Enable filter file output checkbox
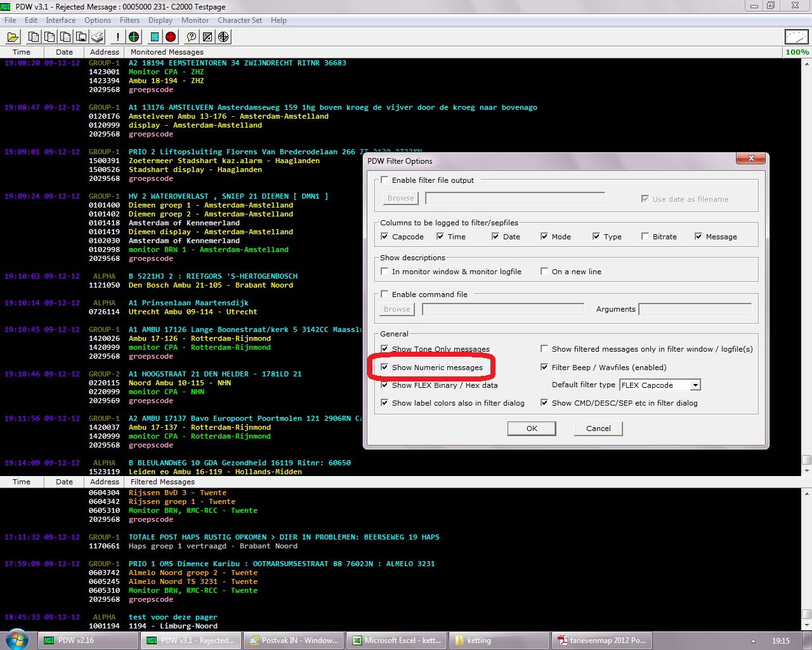The image size is (812, 650). (x=384, y=180)
